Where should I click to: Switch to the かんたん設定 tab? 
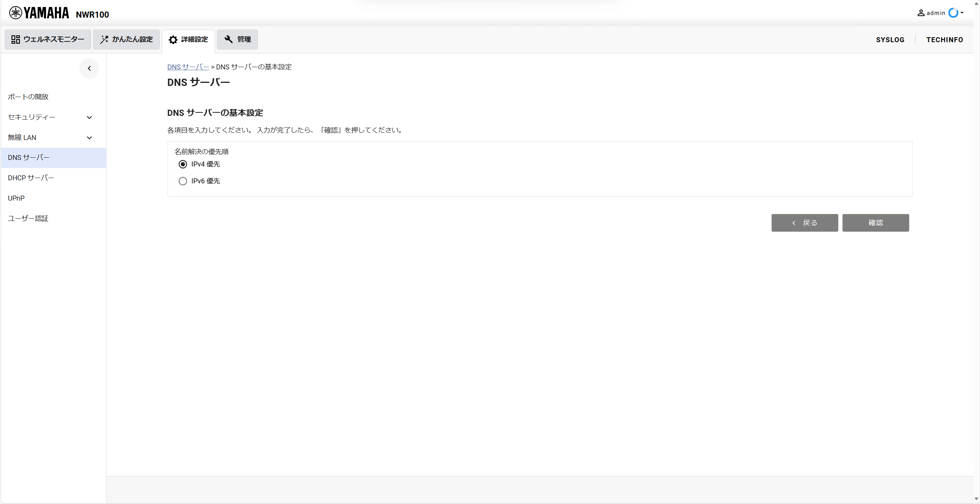[126, 40]
